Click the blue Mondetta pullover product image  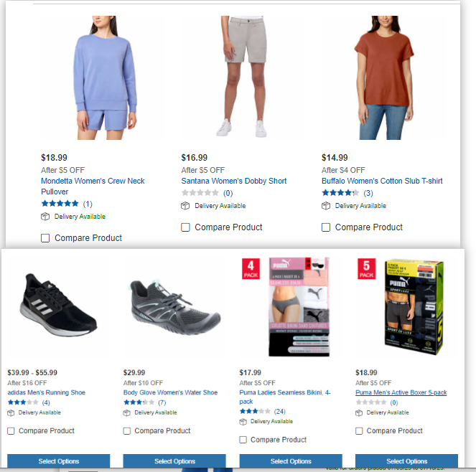(x=104, y=77)
